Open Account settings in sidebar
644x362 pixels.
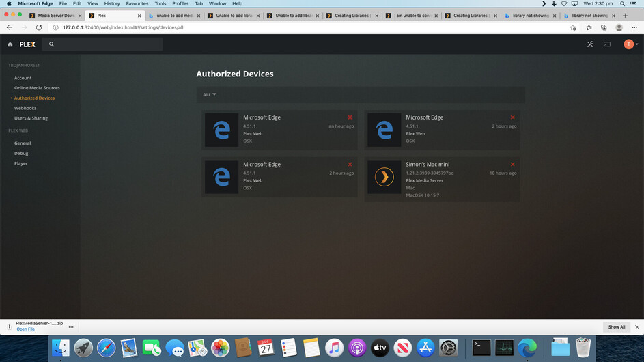click(x=23, y=78)
